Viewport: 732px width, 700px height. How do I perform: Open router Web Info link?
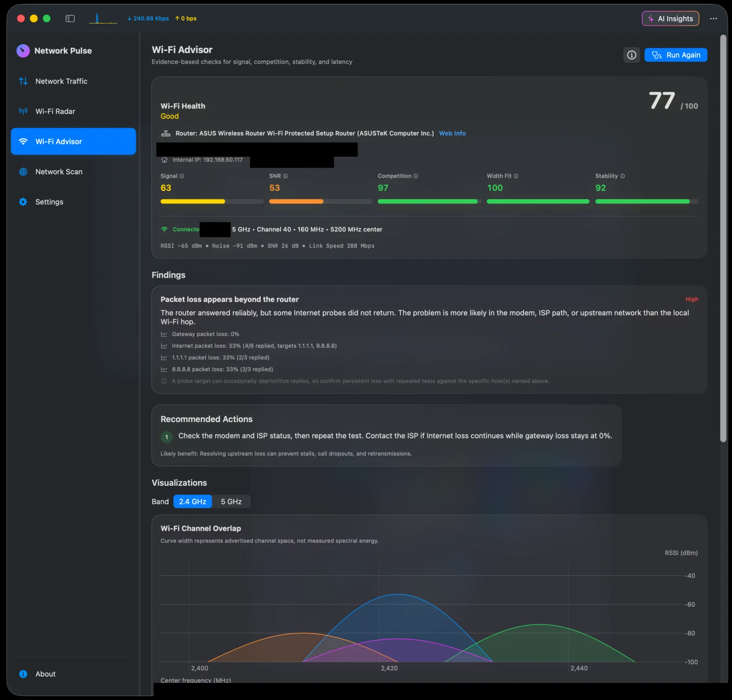tap(452, 133)
